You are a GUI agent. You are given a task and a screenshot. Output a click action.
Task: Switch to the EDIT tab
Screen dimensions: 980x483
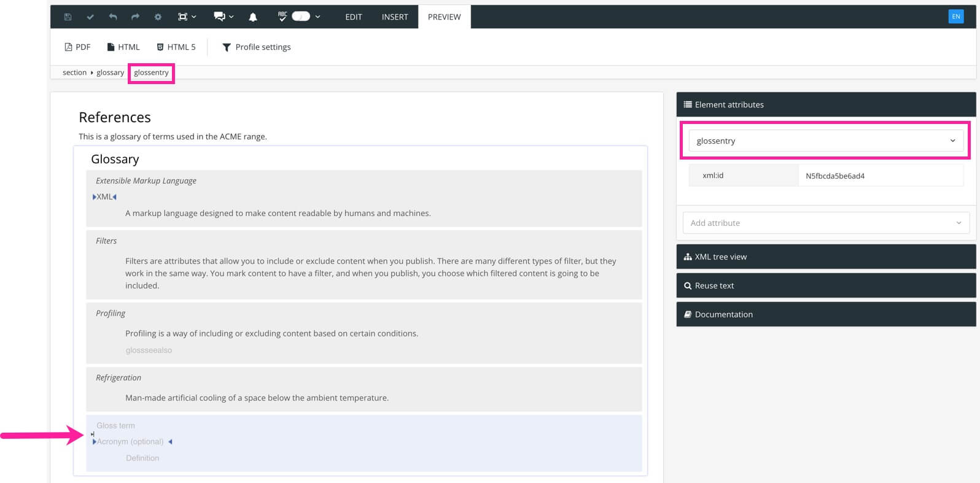tap(353, 17)
